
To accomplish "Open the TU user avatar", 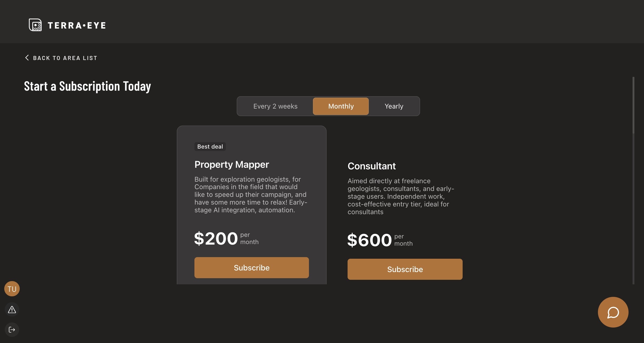I will 12,289.
